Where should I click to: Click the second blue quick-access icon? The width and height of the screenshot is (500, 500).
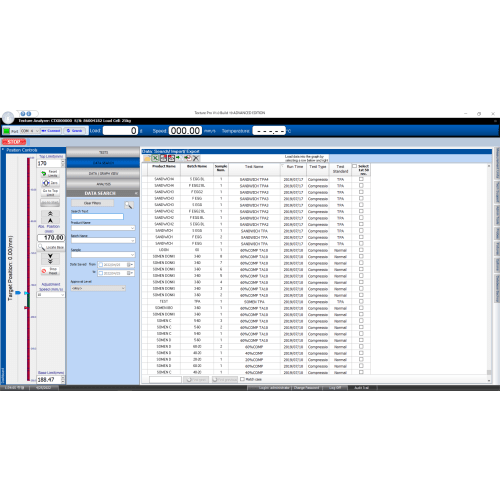[x=29, y=114]
